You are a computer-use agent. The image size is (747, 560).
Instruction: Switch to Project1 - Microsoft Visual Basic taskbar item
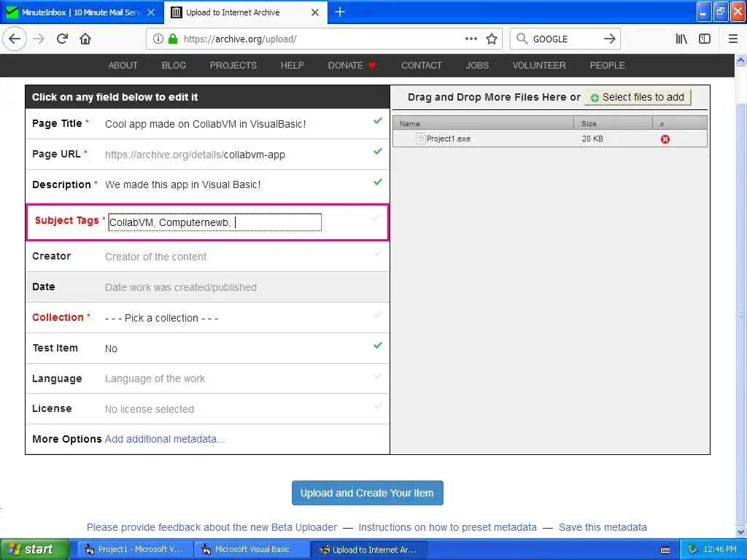tap(135, 550)
